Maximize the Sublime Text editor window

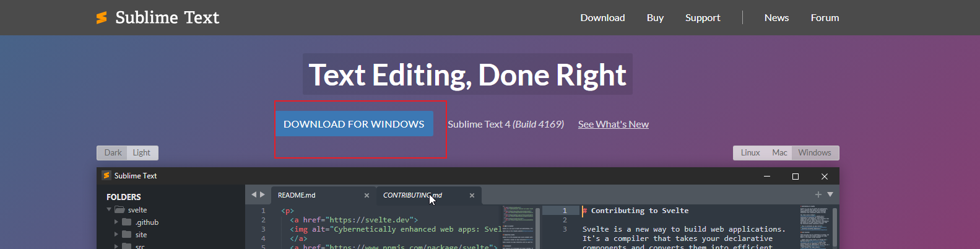[x=796, y=176]
